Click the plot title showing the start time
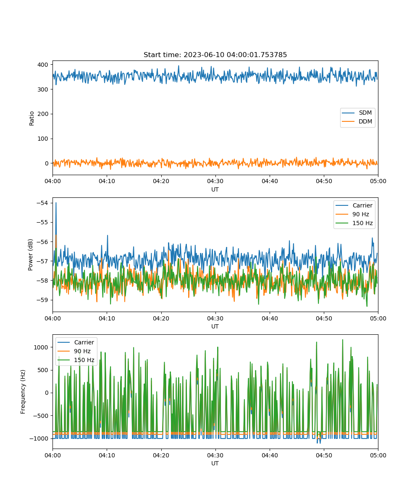 pyautogui.click(x=215, y=55)
